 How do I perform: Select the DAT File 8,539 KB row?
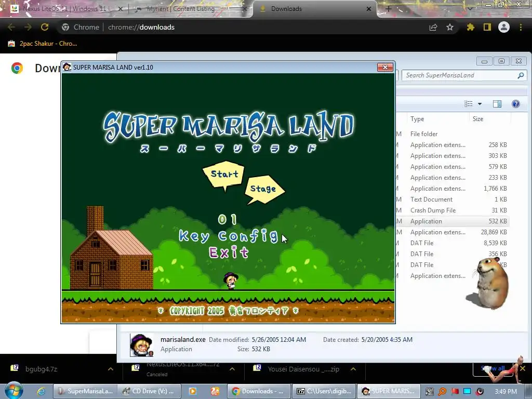tap(453, 243)
